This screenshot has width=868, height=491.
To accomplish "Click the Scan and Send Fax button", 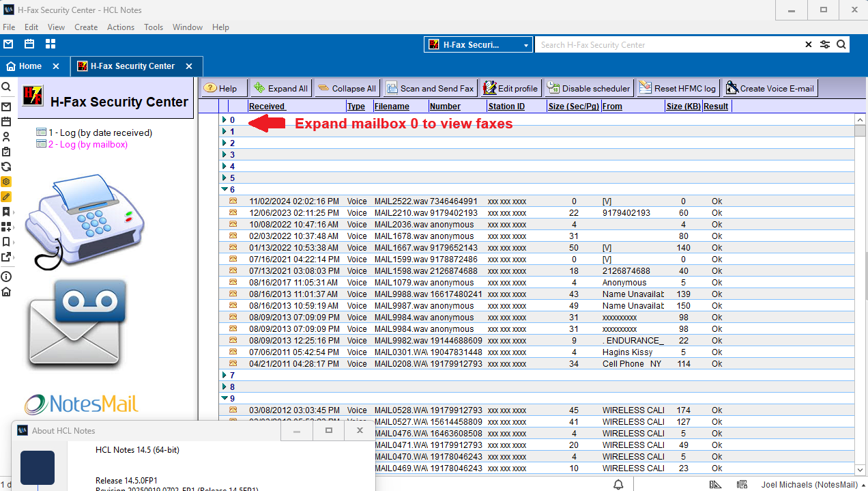I will tap(430, 88).
